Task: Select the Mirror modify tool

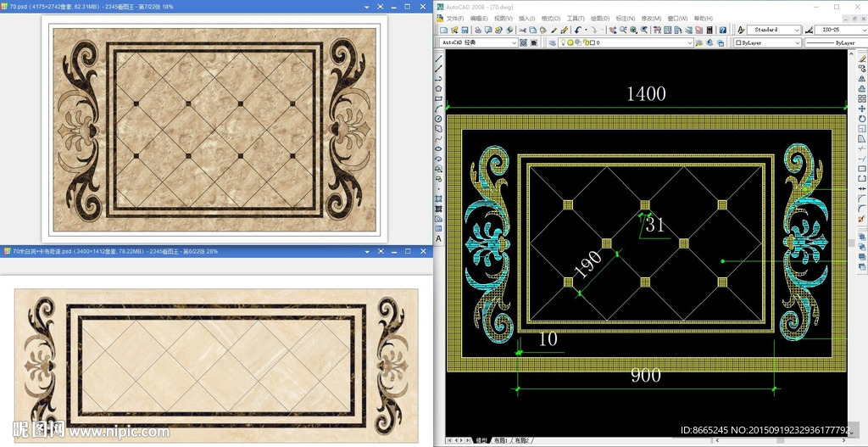Action: (862, 79)
